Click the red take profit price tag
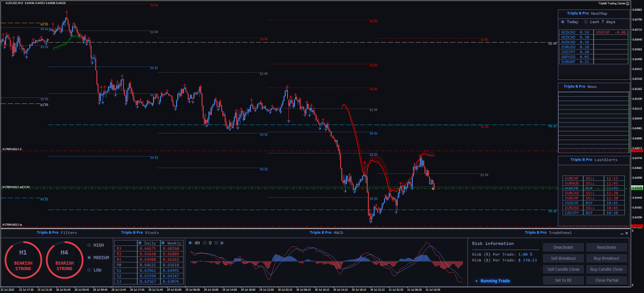The height and width of the screenshot is (293, 644). (637, 226)
